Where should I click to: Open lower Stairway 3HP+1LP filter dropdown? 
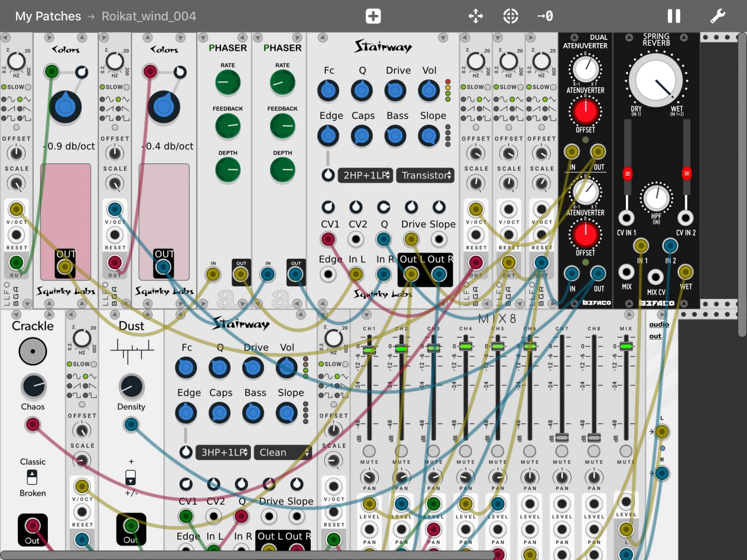point(224,452)
